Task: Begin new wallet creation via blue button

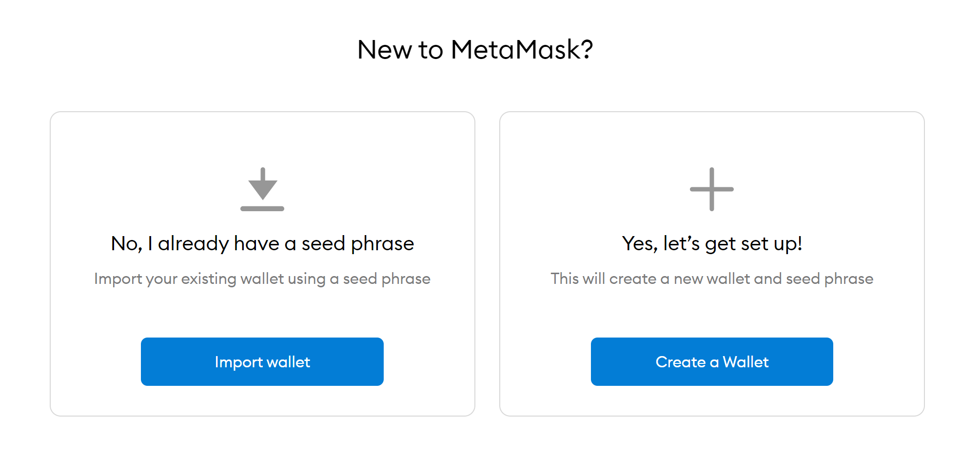Action: pyautogui.click(x=712, y=361)
